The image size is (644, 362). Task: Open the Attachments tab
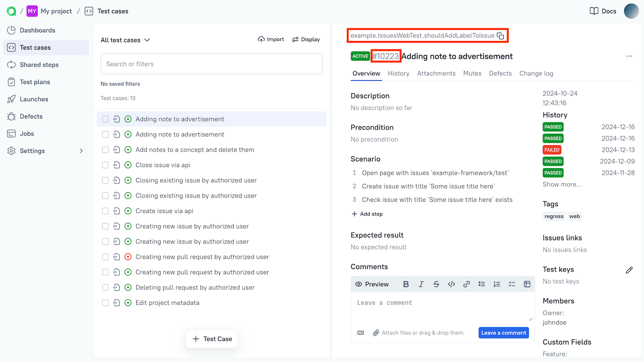point(436,73)
